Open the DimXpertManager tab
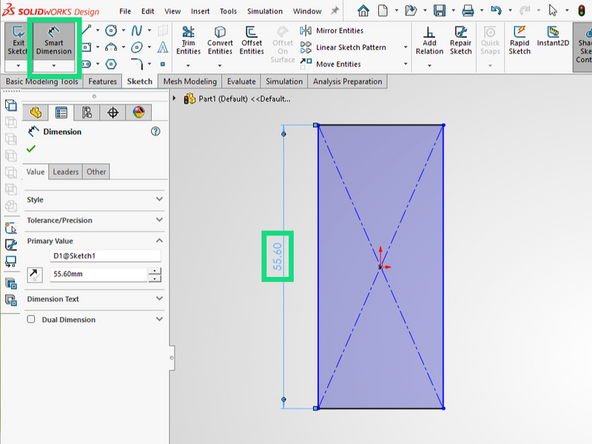 coord(113,113)
